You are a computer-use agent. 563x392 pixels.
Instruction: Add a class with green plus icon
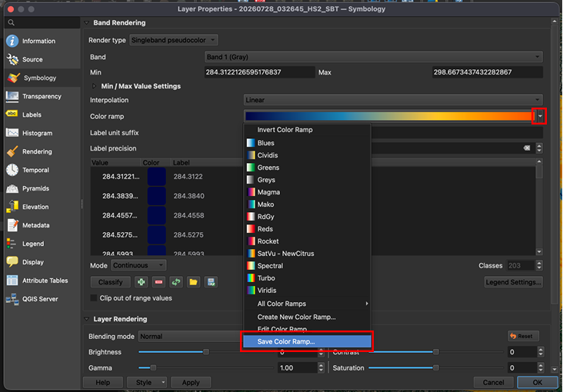pyautogui.click(x=142, y=282)
